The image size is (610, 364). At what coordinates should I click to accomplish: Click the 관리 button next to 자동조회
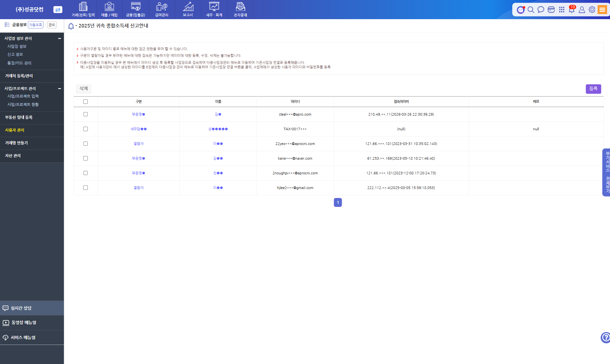pos(52,25)
